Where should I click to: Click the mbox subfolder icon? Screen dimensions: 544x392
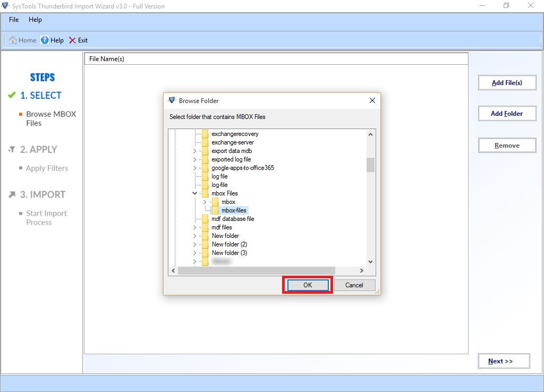[x=216, y=202]
